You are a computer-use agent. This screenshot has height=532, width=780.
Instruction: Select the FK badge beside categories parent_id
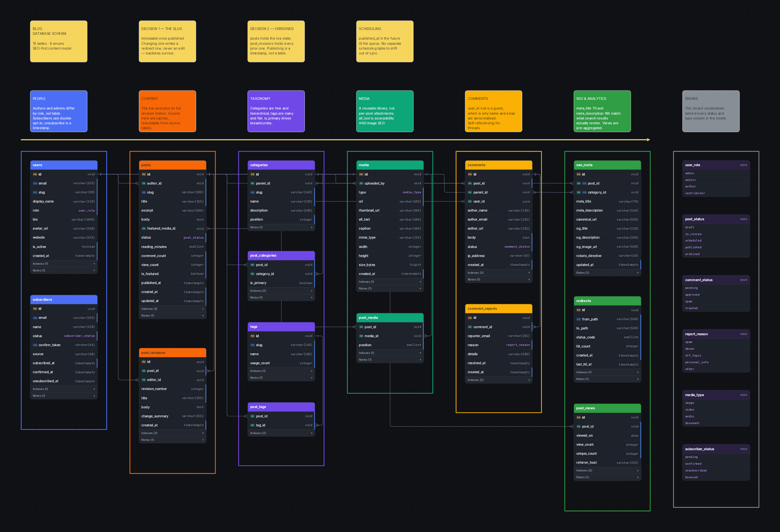click(252, 184)
